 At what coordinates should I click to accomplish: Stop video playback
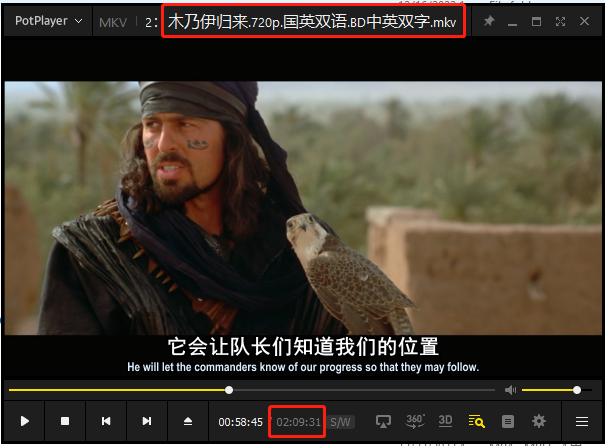point(65,421)
